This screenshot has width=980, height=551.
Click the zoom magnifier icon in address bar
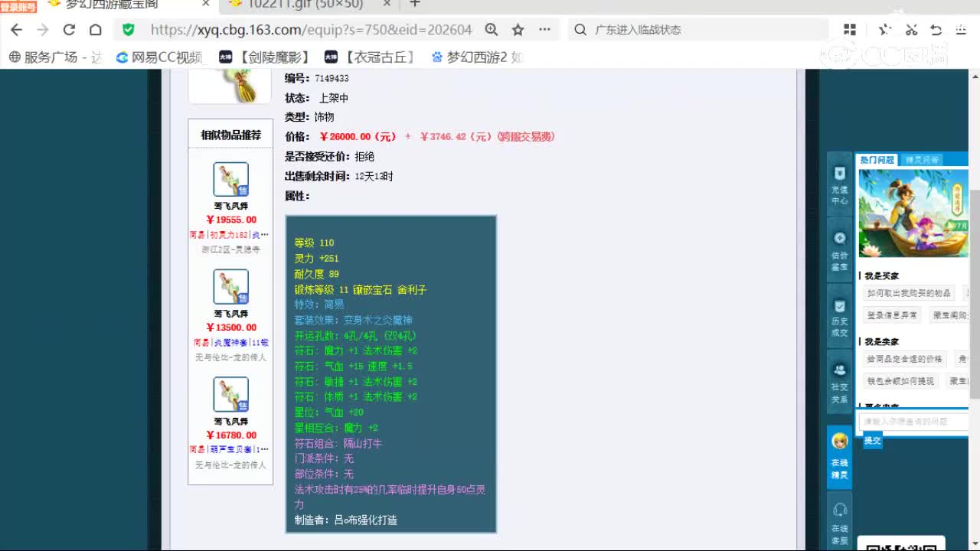coord(492,30)
